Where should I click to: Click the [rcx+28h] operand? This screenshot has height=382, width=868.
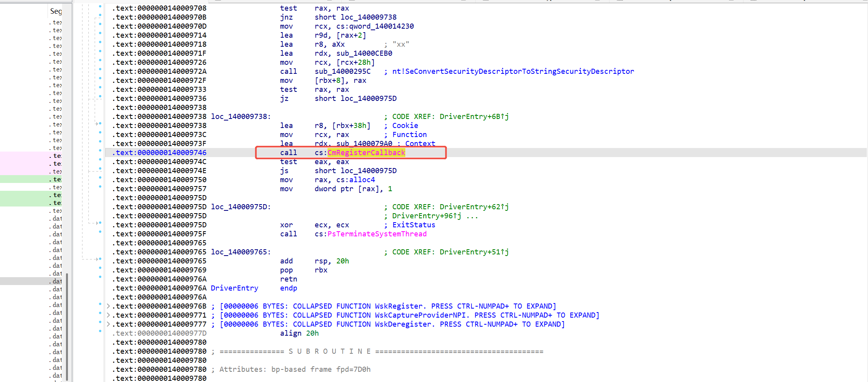pos(355,62)
